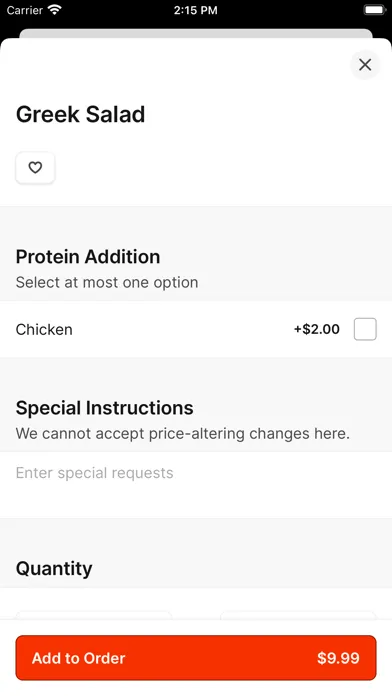Tap the gray background card behind sheet

click(x=196, y=33)
